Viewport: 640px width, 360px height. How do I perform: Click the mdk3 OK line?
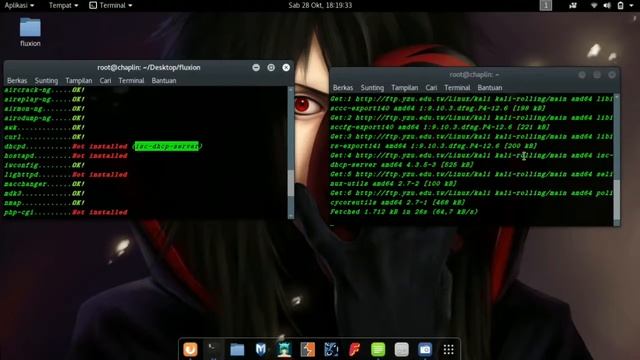click(x=44, y=193)
